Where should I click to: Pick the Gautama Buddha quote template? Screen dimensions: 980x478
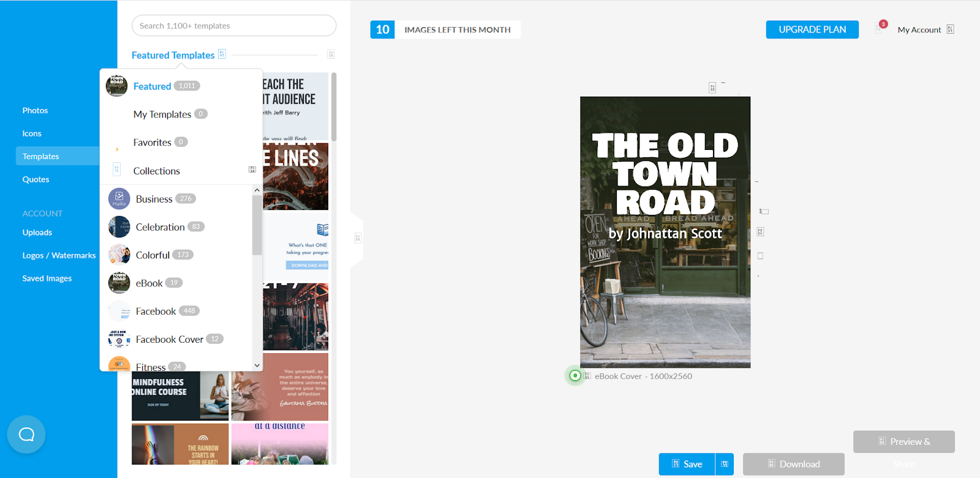pos(280,387)
